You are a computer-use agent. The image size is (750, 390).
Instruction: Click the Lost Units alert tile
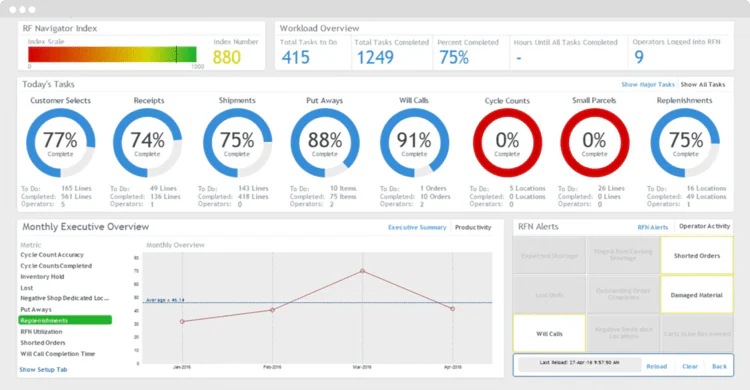pos(549,295)
